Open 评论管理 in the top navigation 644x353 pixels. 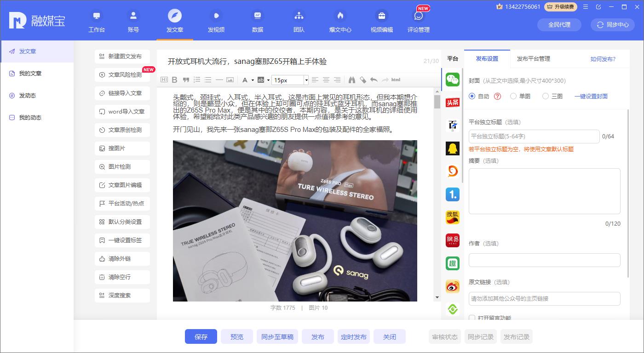[419, 21]
